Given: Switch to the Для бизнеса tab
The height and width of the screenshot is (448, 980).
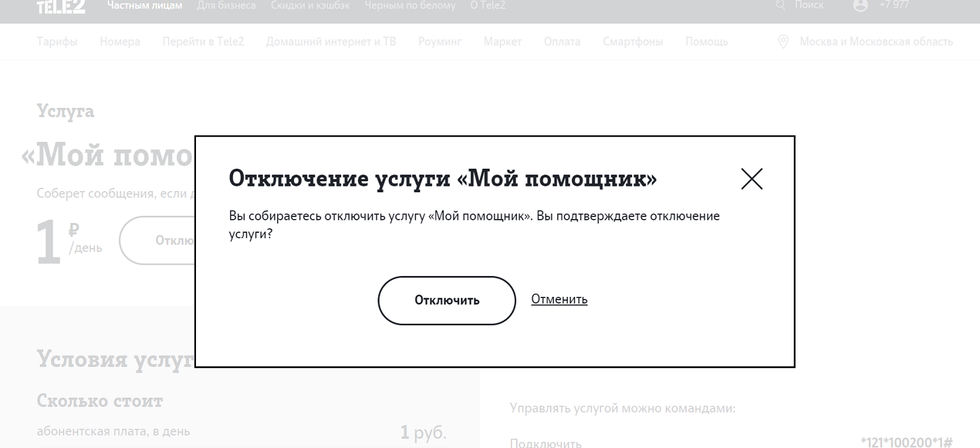Looking at the screenshot, I should pos(227,5).
